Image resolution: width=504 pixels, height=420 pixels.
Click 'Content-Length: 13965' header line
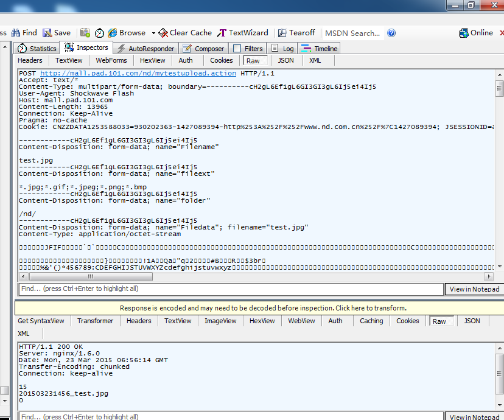(x=63, y=107)
